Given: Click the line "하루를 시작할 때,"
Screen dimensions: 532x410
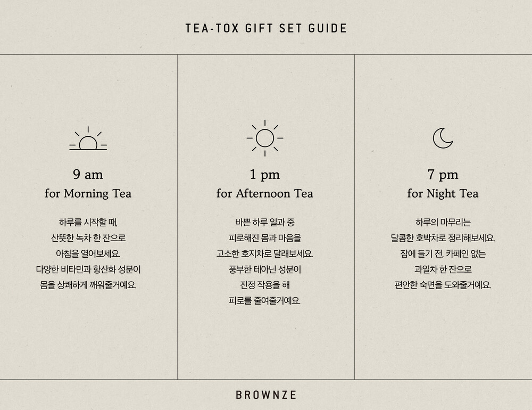Looking at the screenshot, I should tap(88, 222).
